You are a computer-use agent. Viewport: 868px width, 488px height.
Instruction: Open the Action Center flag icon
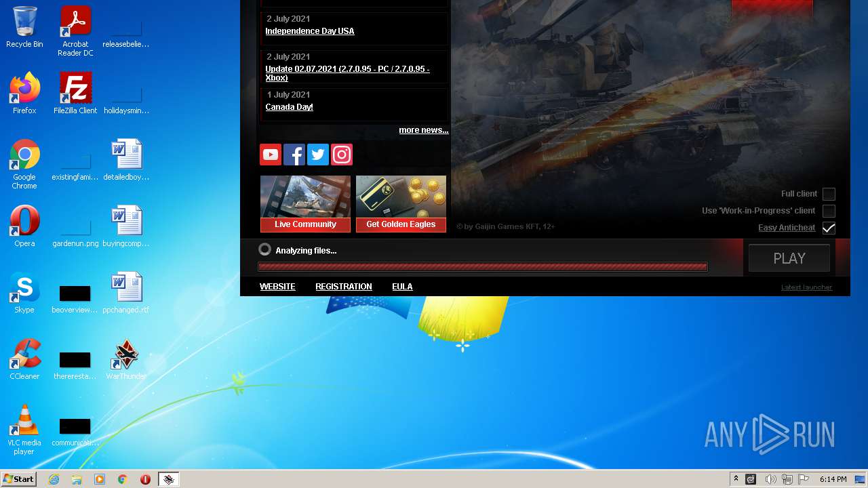(804, 479)
